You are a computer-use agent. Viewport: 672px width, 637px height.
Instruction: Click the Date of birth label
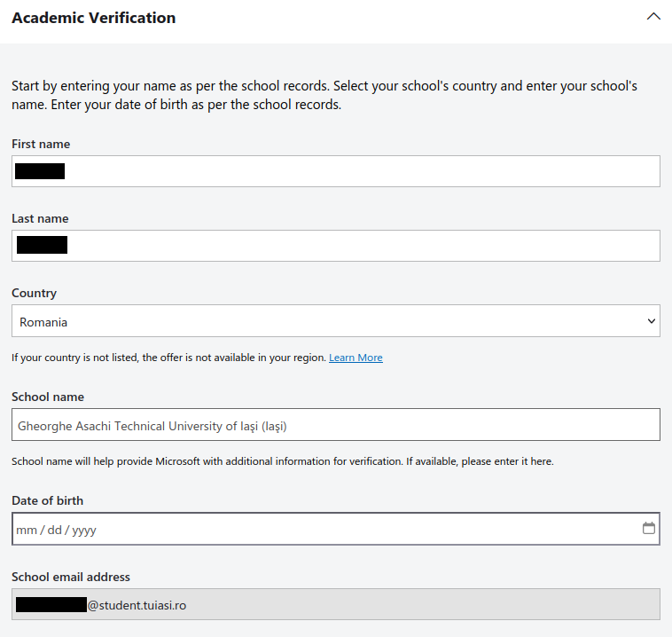pyautogui.click(x=47, y=500)
